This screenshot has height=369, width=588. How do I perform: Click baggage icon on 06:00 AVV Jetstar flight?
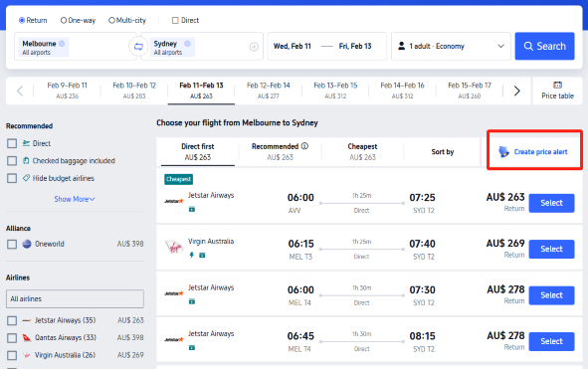point(192,209)
